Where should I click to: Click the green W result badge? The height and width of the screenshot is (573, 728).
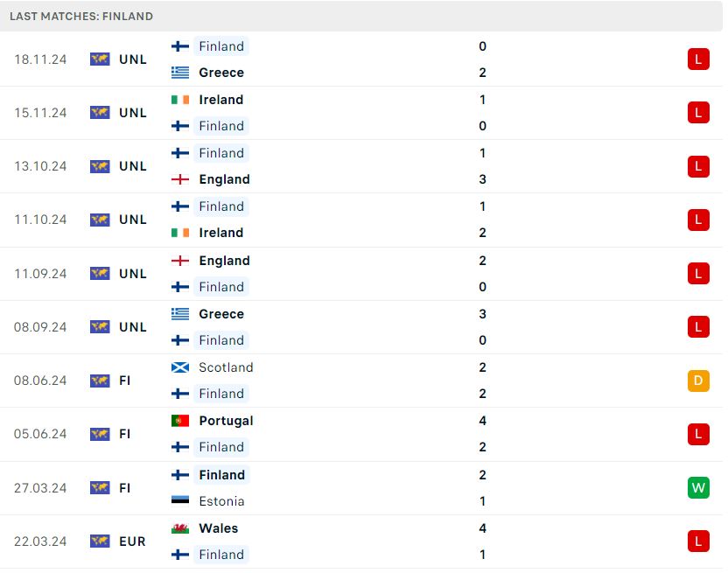click(x=698, y=487)
